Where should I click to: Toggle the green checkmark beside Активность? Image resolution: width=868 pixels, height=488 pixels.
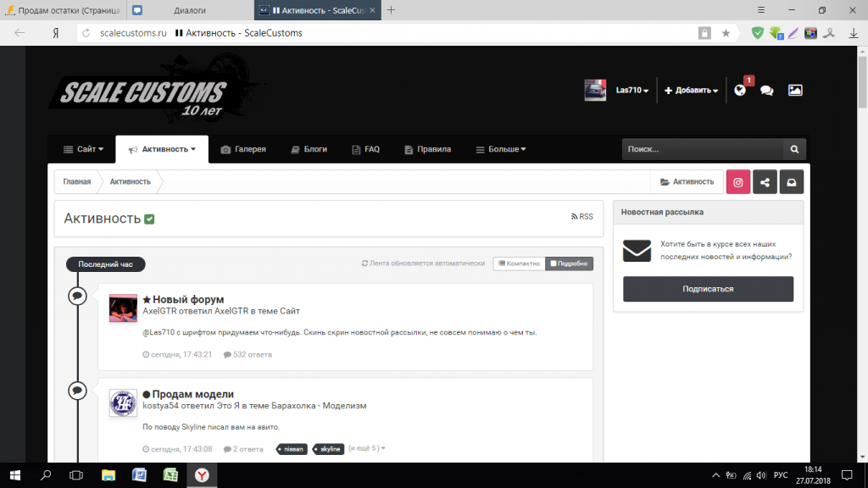pos(150,219)
